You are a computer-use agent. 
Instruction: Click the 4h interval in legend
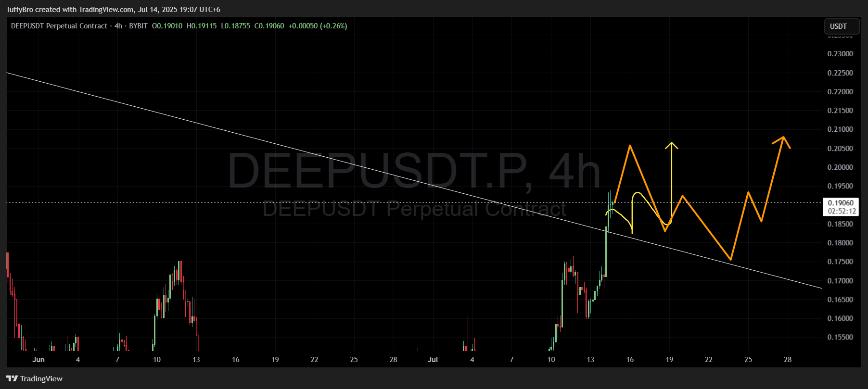(x=118, y=26)
